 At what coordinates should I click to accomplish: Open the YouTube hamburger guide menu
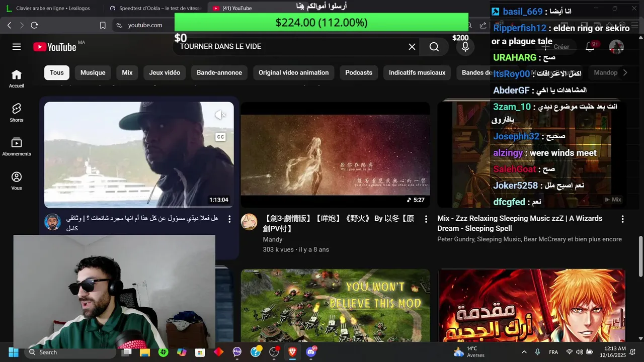pos(17,47)
